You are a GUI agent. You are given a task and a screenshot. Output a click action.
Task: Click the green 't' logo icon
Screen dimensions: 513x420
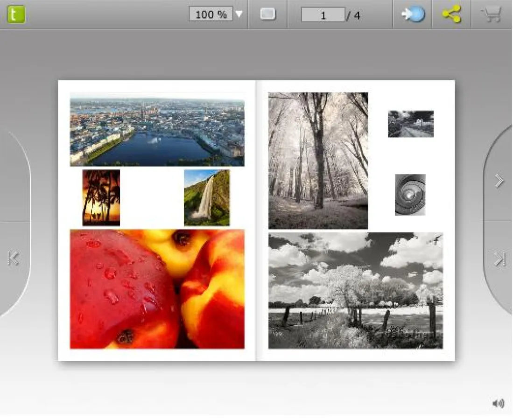click(16, 14)
